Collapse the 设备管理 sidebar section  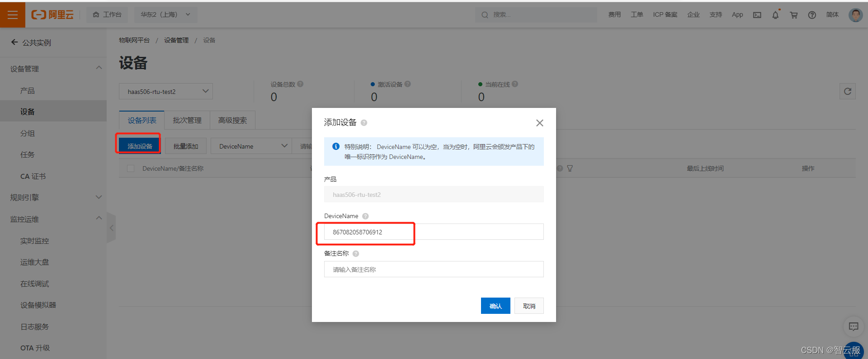[x=99, y=68]
